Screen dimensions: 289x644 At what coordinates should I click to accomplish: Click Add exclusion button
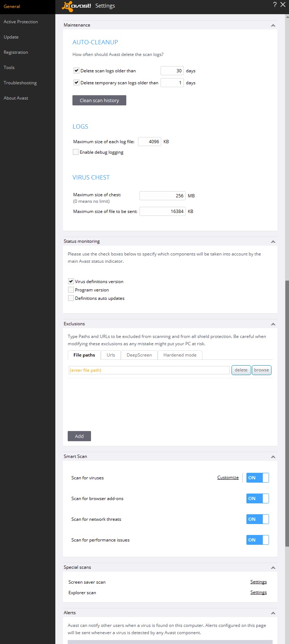[79, 436]
